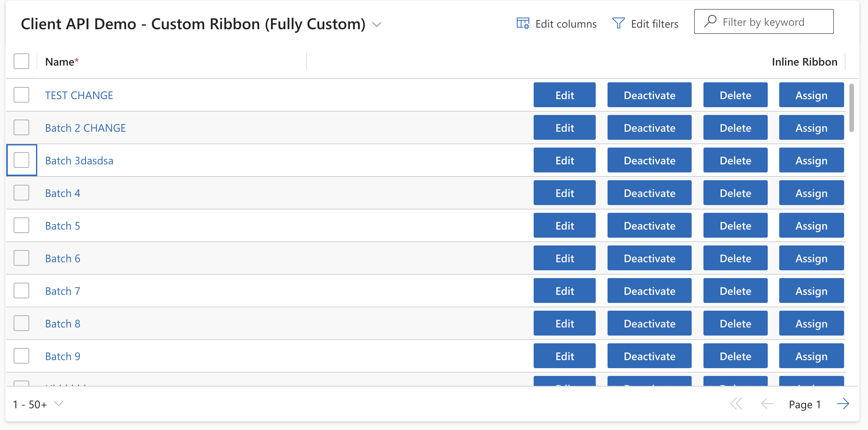Check the TEST CHANGE row checkbox
The width and height of the screenshot is (868, 430).
pyautogui.click(x=21, y=95)
